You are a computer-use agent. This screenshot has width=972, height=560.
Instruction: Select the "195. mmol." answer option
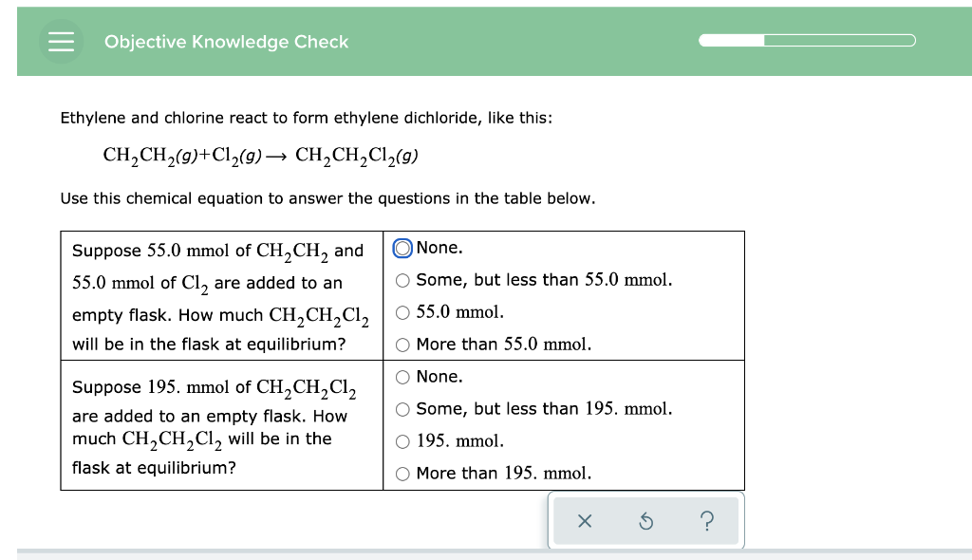402,440
